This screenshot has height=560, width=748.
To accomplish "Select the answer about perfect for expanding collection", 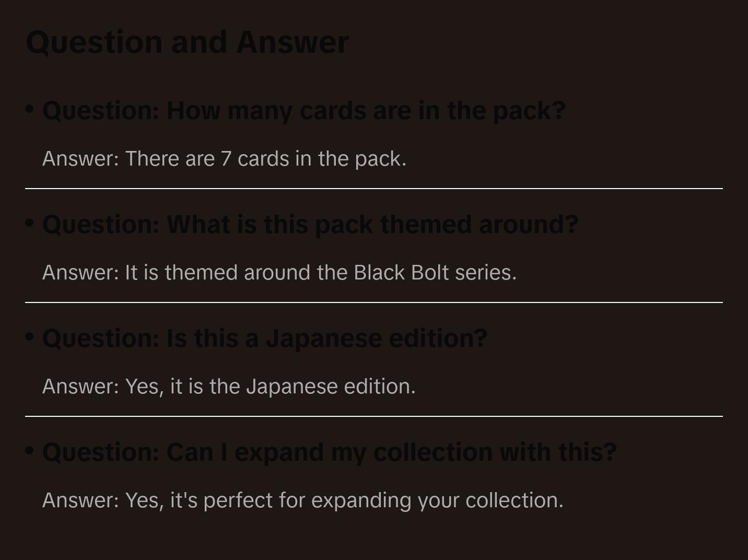I will click(x=302, y=500).
